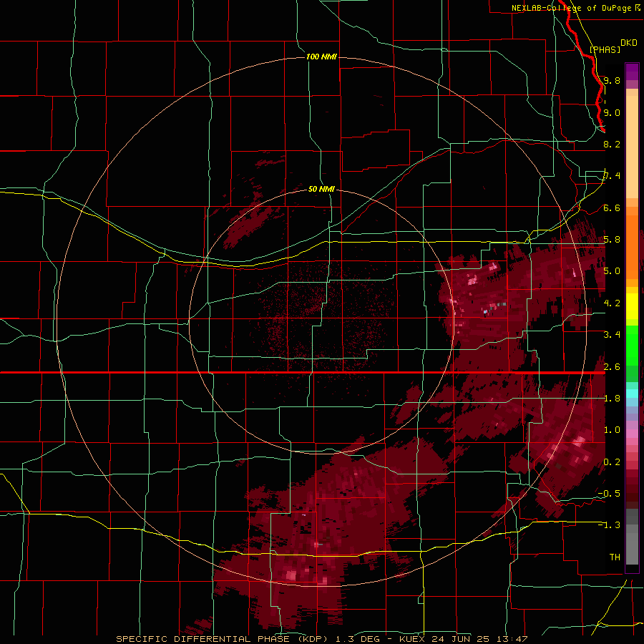Click the (KDP) product code in caption
644x644 pixels.
click(x=314, y=639)
